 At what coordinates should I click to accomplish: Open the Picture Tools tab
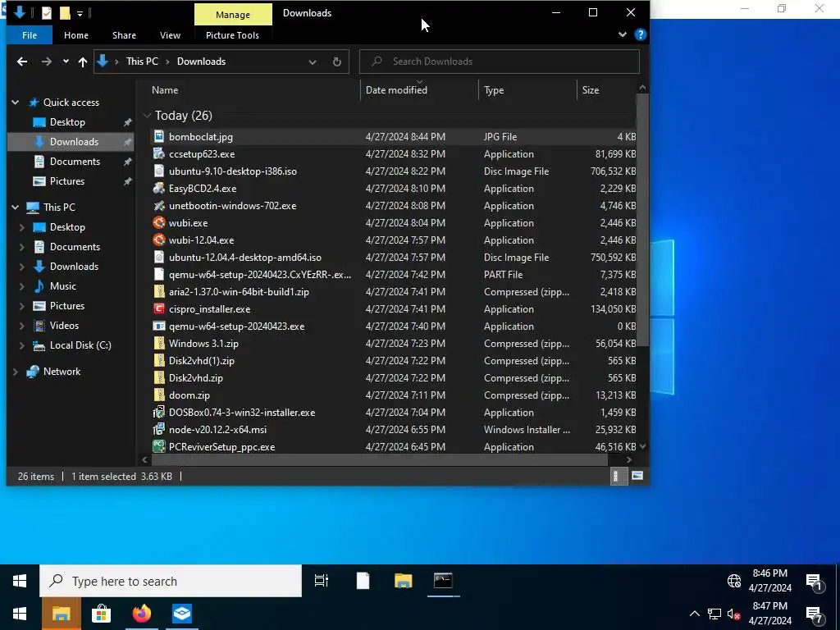click(x=232, y=34)
